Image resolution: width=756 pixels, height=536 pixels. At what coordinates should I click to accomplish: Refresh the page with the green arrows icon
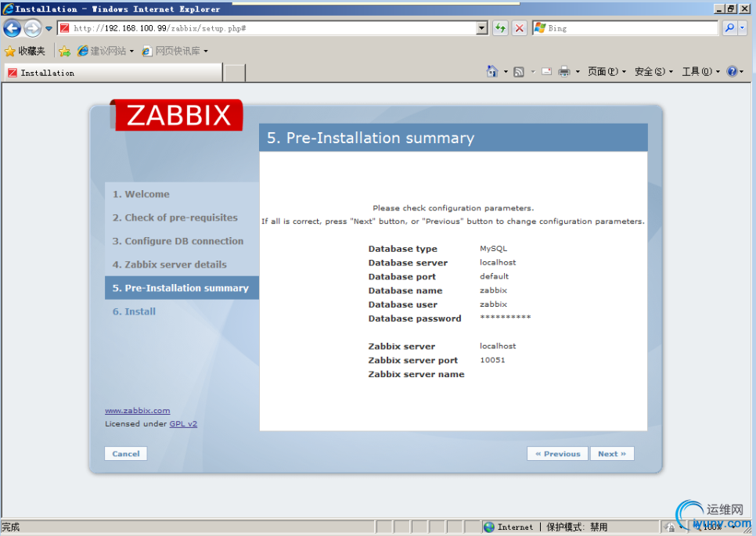[x=500, y=28]
